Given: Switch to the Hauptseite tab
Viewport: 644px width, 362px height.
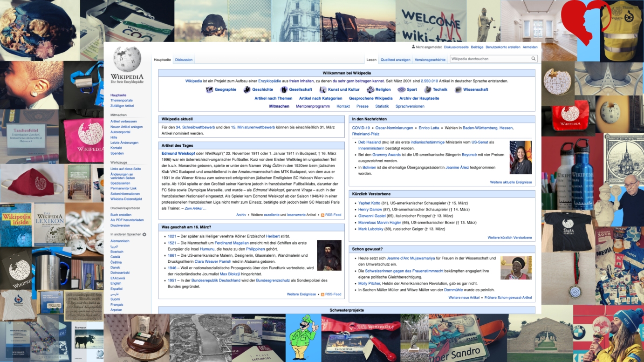Looking at the screenshot, I should (163, 60).
